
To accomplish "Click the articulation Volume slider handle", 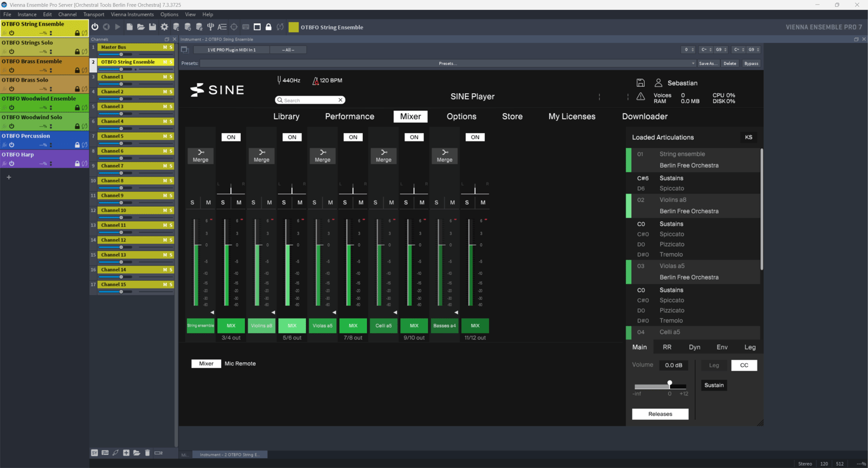I will point(670,383).
